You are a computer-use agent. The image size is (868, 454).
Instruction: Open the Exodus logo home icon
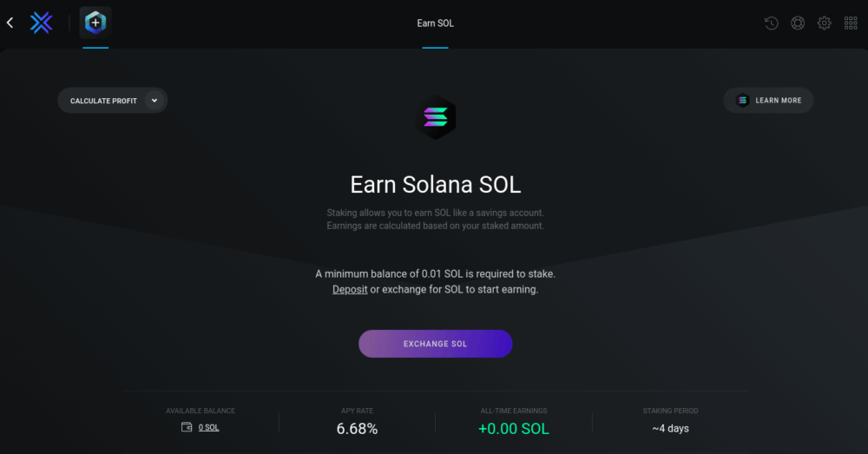point(42,23)
